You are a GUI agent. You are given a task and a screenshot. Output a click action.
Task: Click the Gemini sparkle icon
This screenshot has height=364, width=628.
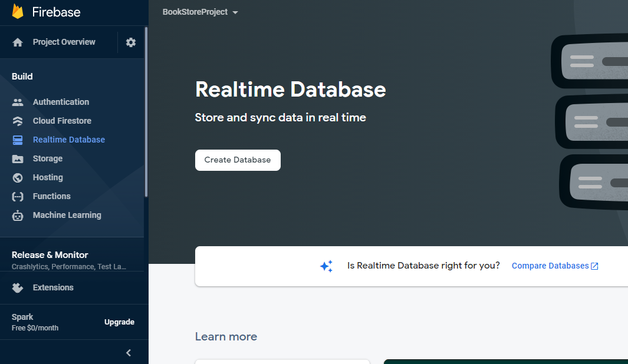[x=326, y=266]
